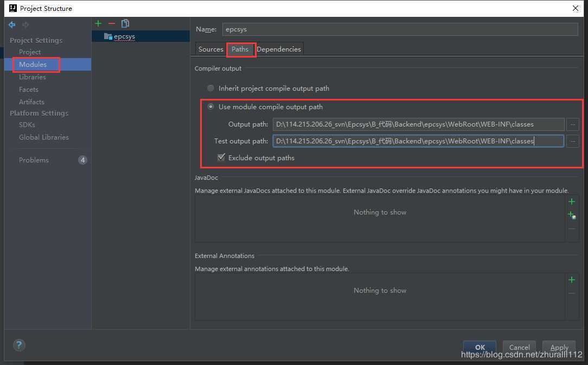This screenshot has width=588, height=365.
Task: Select Inherit project compile output path
Action: (x=211, y=88)
